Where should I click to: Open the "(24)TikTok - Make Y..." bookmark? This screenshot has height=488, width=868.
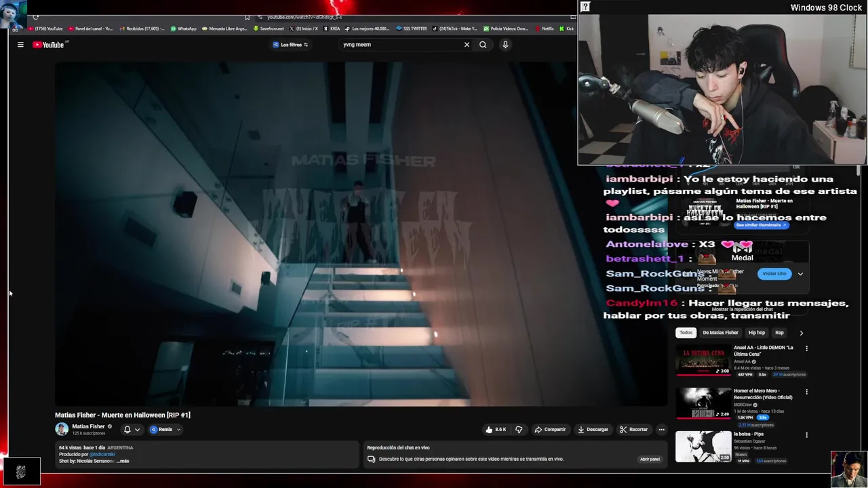[x=455, y=28]
